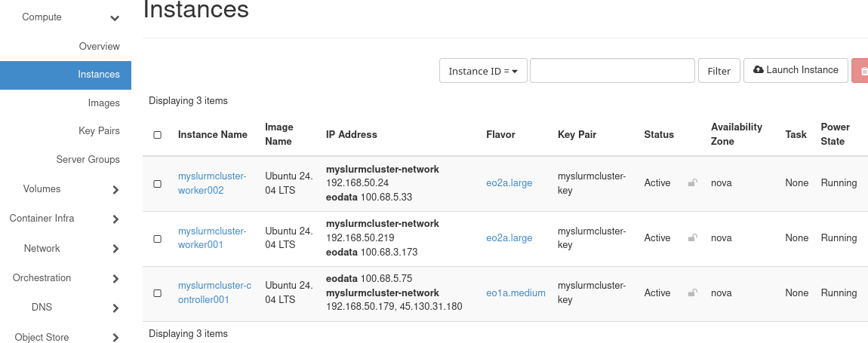Click the Instances page heading
The width and height of the screenshot is (868, 343).
196,9
